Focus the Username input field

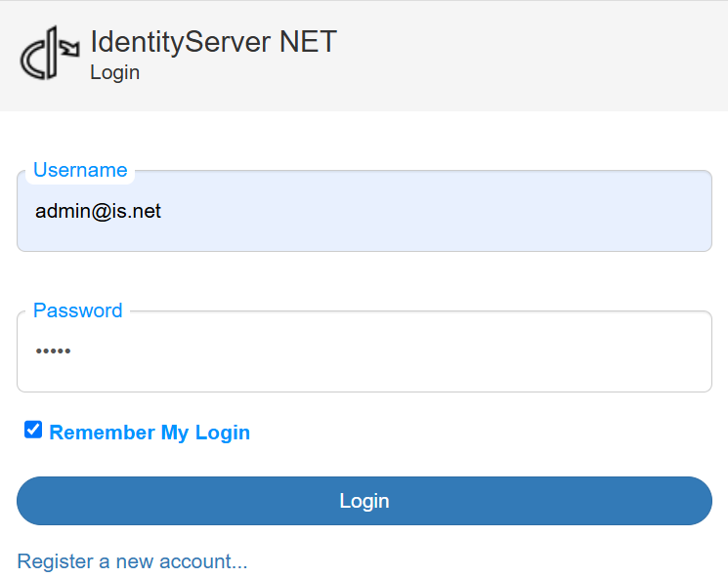364,211
